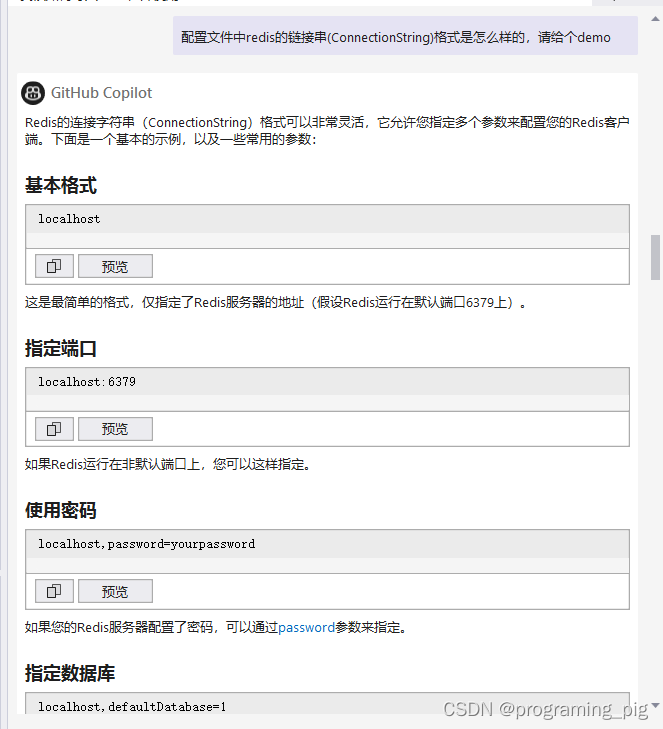Click the localhost code text in 基本格式

point(69,219)
